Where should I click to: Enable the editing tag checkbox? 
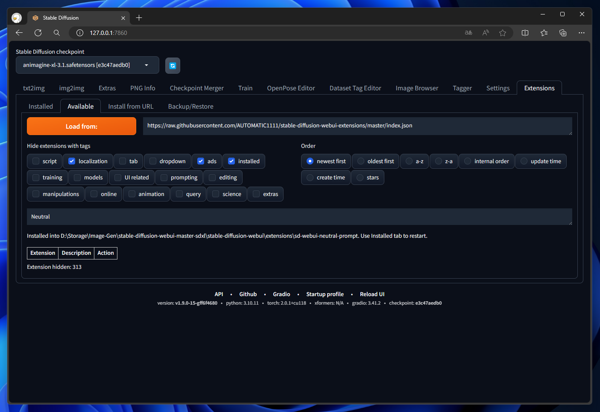pyautogui.click(x=212, y=178)
